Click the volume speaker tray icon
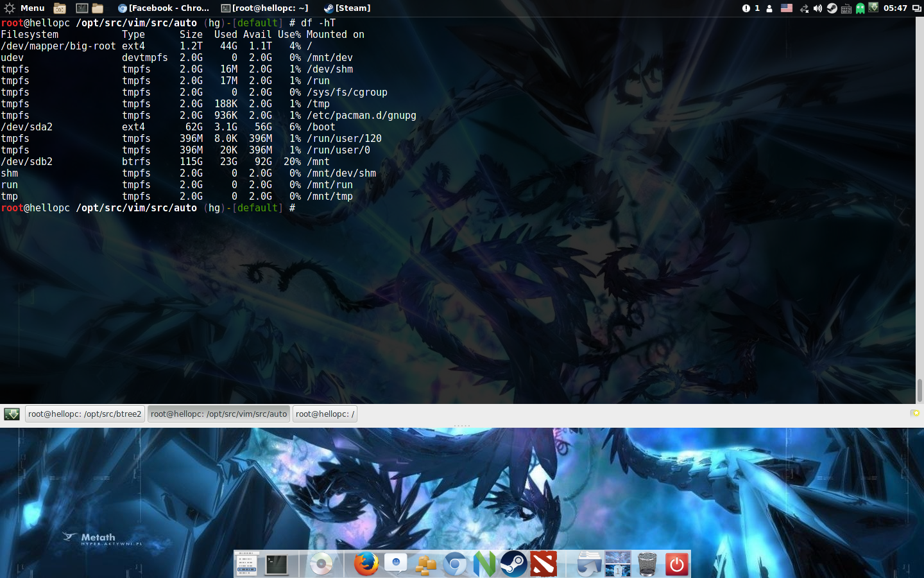Viewport: 924px width, 578px height. [817, 8]
